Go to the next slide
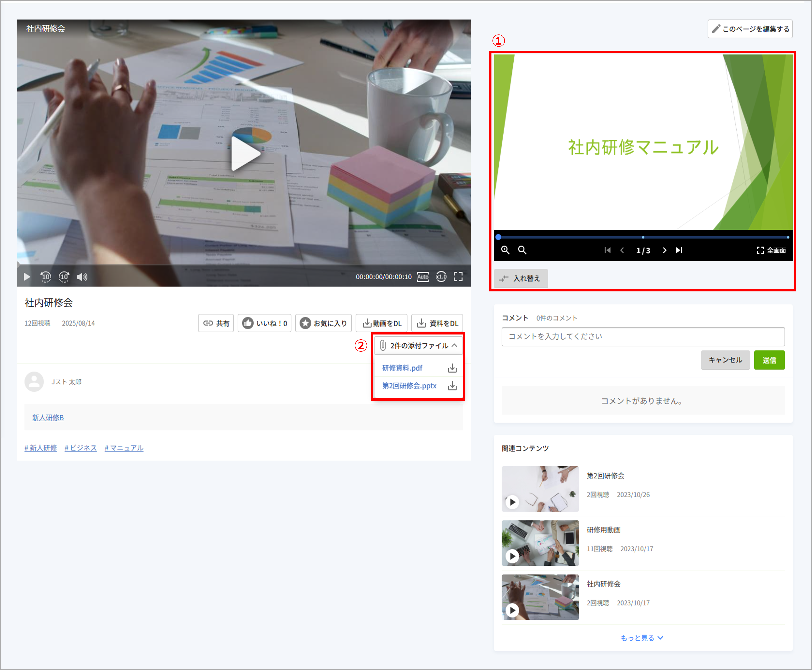The width and height of the screenshot is (812, 670). pyautogui.click(x=664, y=250)
